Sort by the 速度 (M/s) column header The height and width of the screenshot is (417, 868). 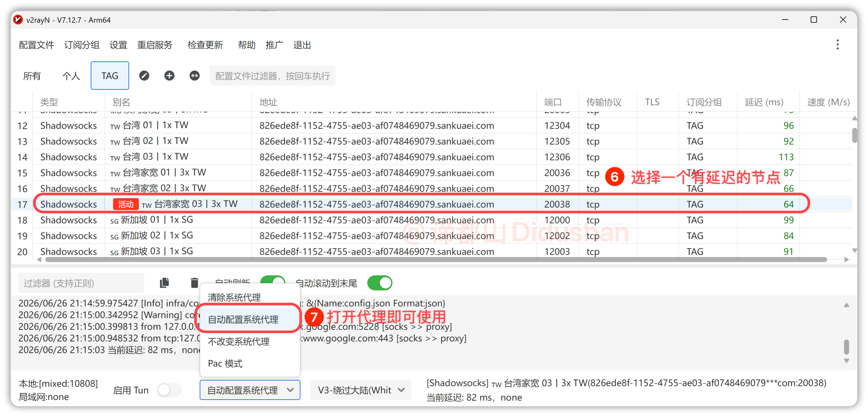(x=828, y=102)
